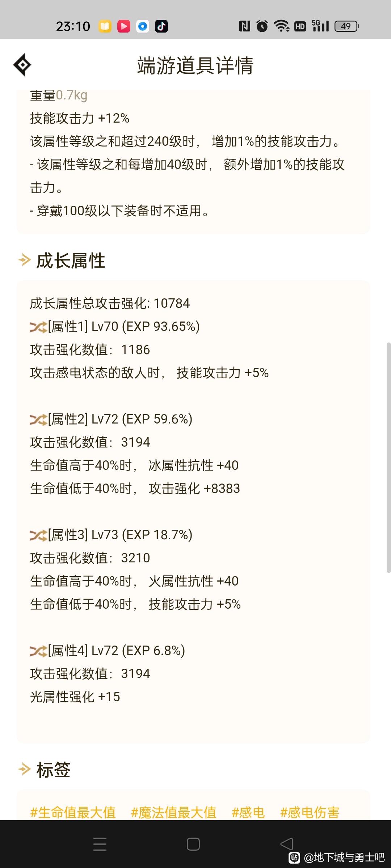Tap shuffle icon beside 属性1 Lv70
The width and height of the screenshot is (391, 868).
pyautogui.click(x=38, y=327)
